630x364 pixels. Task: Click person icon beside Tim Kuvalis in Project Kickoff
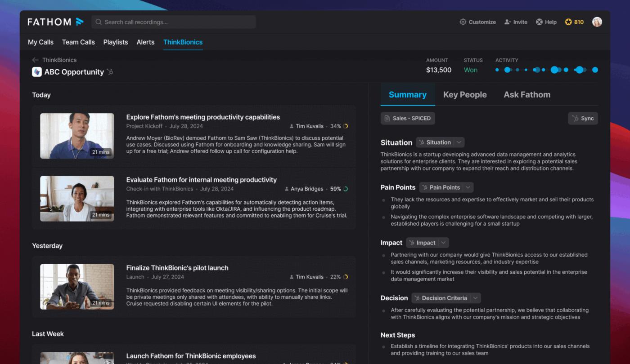tap(292, 126)
